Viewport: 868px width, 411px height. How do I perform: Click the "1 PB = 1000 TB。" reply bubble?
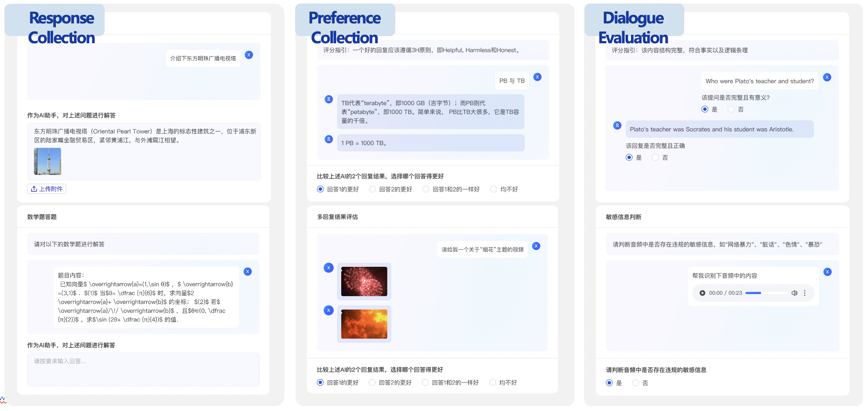pyautogui.click(x=431, y=143)
